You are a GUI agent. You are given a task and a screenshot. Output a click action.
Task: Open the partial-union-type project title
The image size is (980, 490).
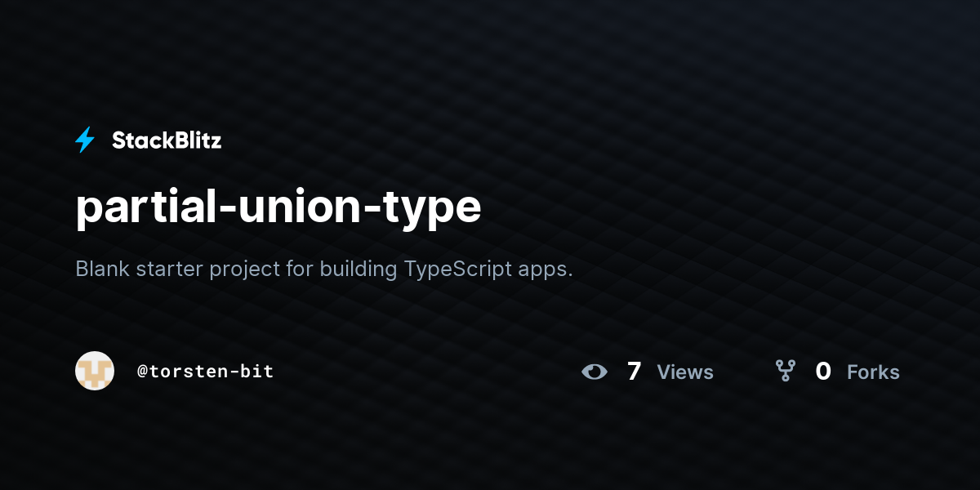[278, 207]
